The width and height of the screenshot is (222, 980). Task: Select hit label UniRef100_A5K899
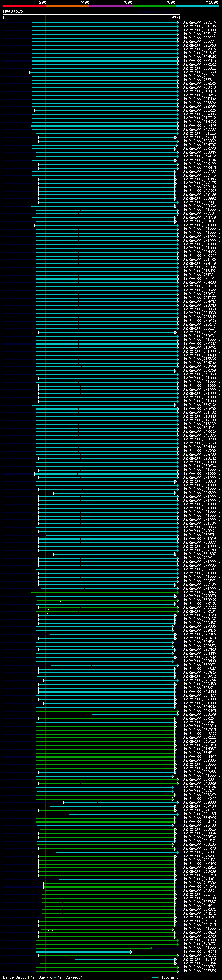199,493
